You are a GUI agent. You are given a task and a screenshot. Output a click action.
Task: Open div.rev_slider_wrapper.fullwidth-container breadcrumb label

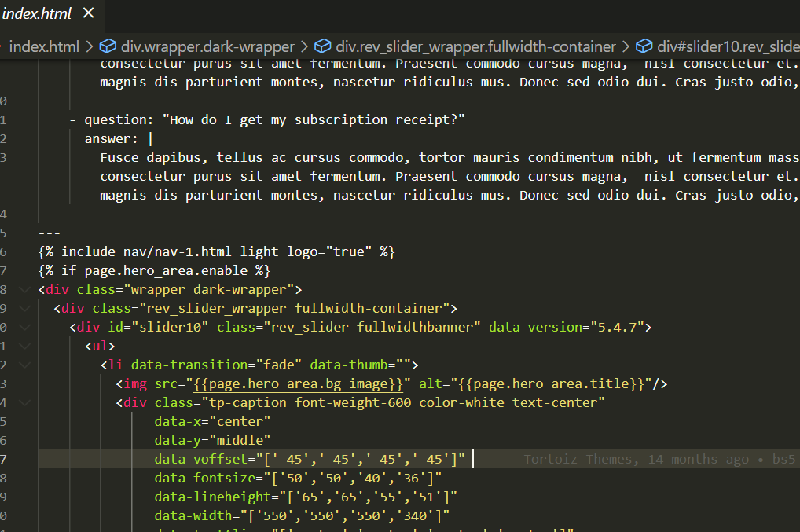coord(475,46)
